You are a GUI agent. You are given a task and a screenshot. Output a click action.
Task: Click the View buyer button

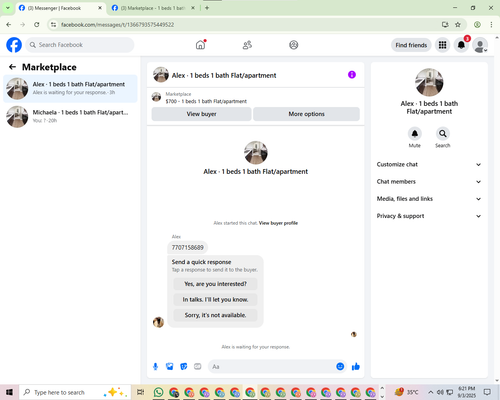point(201,114)
